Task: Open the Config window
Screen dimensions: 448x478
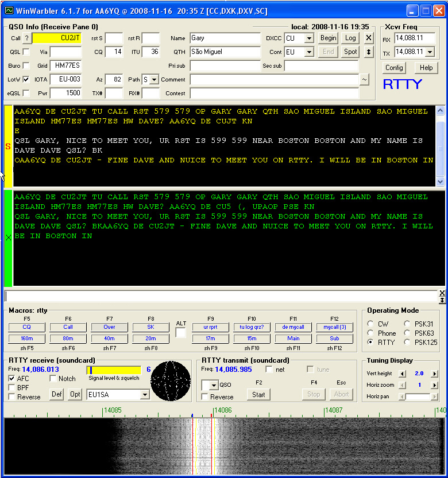Action: click(394, 68)
